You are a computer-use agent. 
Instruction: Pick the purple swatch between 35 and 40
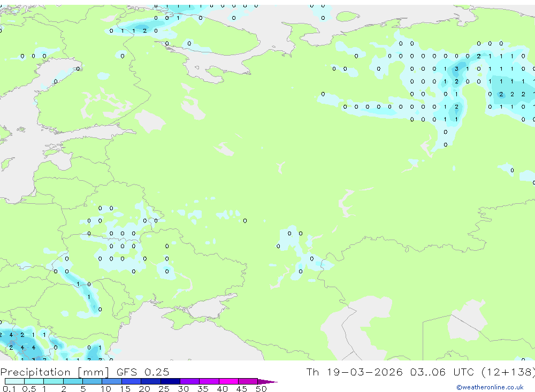click(209, 381)
